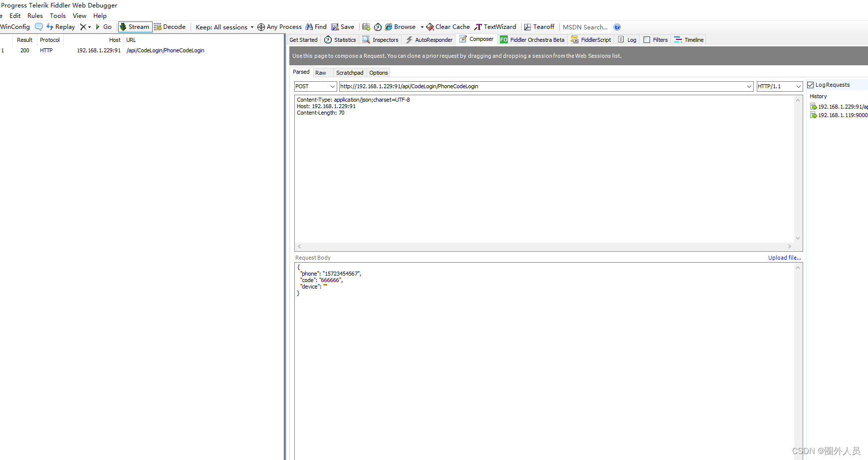
Task: Toggle the Filters tab checkbox
Action: click(x=647, y=40)
